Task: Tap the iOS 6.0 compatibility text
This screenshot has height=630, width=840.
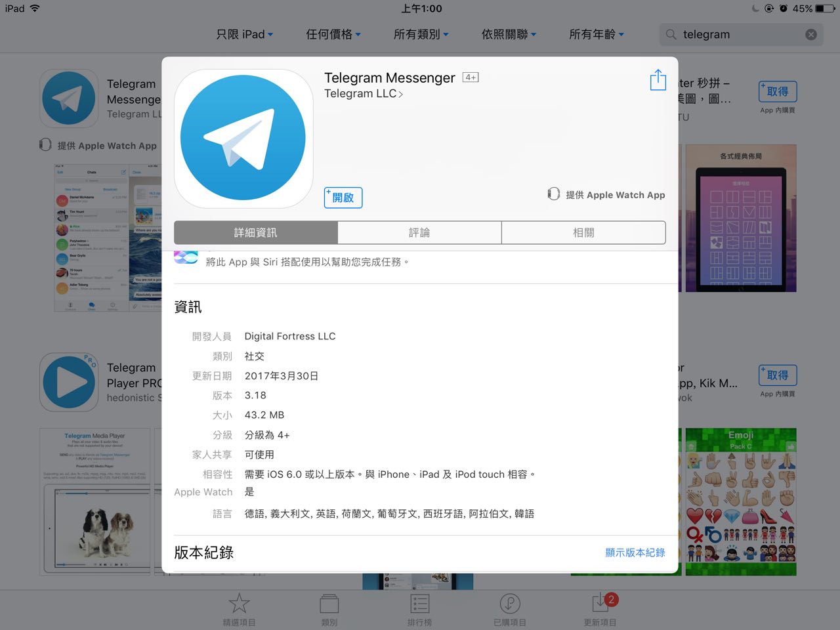Action: pyautogui.click(x=390, y=474)
